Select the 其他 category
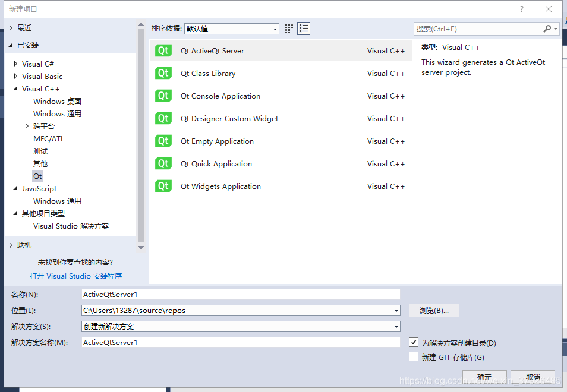This screenshot has width=567, height=392. (x=40, y=164)
